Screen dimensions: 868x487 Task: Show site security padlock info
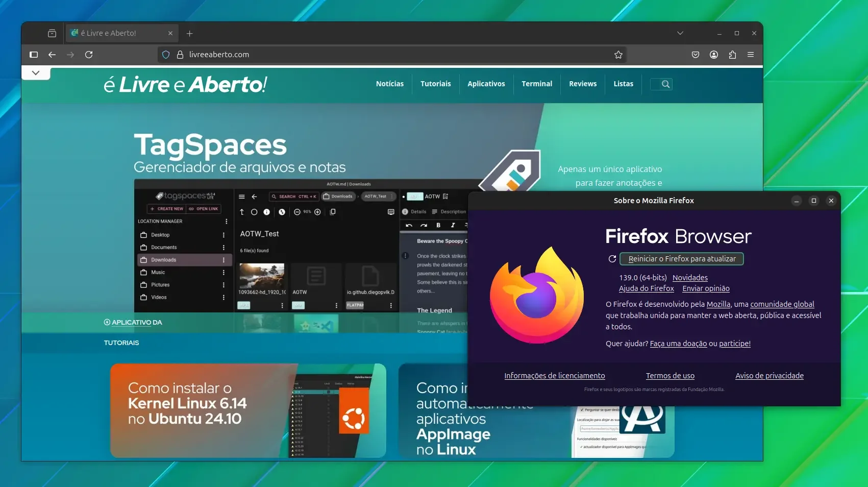(180, 55)
